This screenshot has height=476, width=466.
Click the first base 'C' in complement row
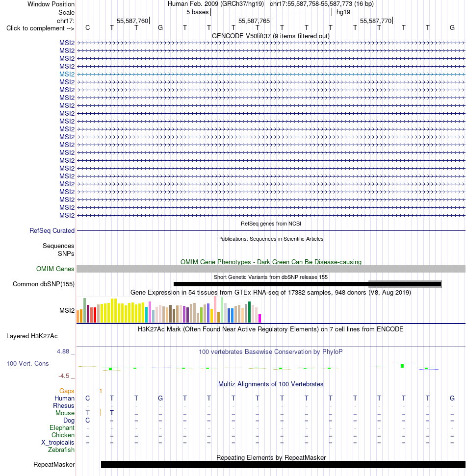(87, 27)
